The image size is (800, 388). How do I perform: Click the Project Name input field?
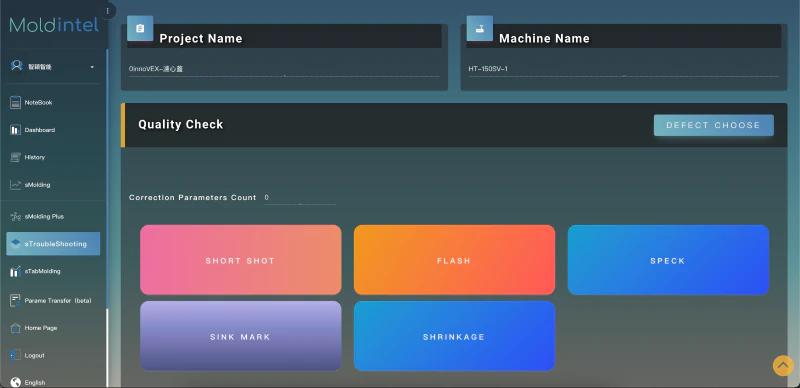click(284, 69)
